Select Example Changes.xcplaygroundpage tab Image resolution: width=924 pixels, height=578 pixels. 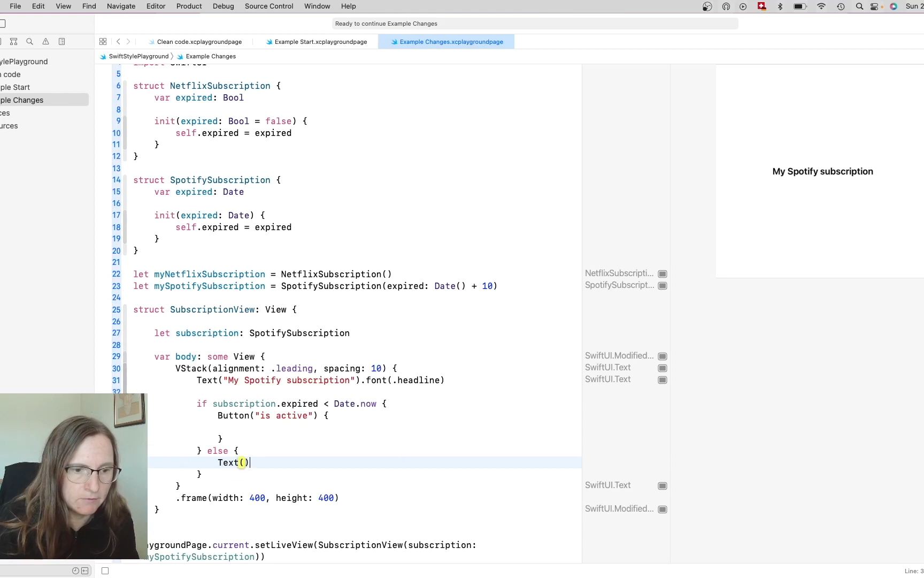446,42
